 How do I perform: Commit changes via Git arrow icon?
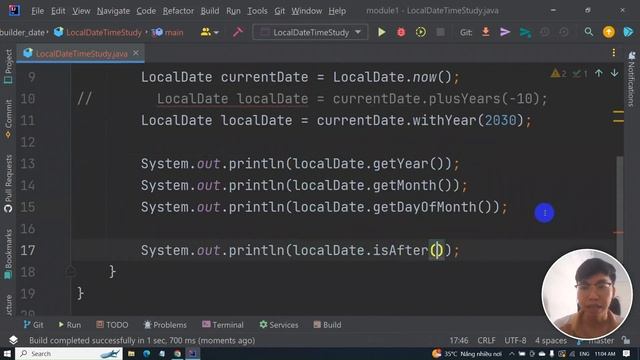[x=505, y=32]
